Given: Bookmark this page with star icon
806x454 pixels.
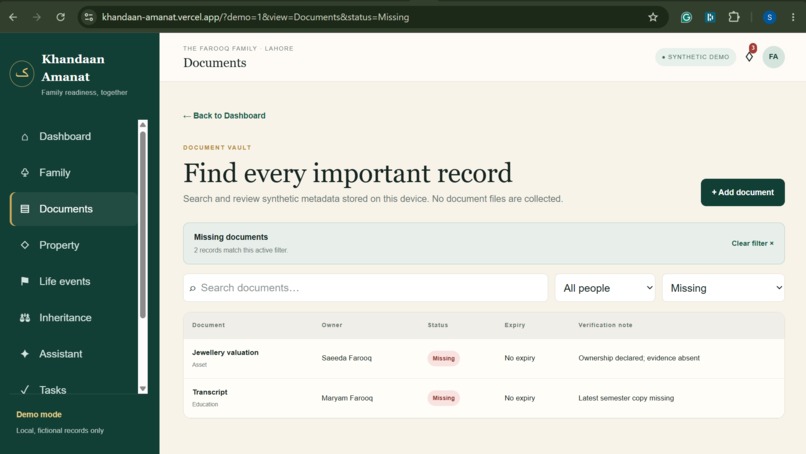Looking at the screenshot, I should [653, 17].
